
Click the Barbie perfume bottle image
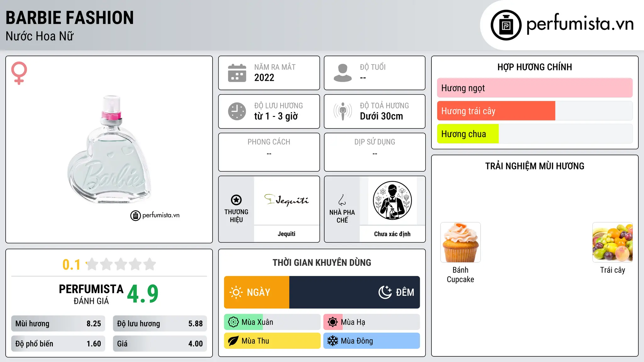point(109,149)
